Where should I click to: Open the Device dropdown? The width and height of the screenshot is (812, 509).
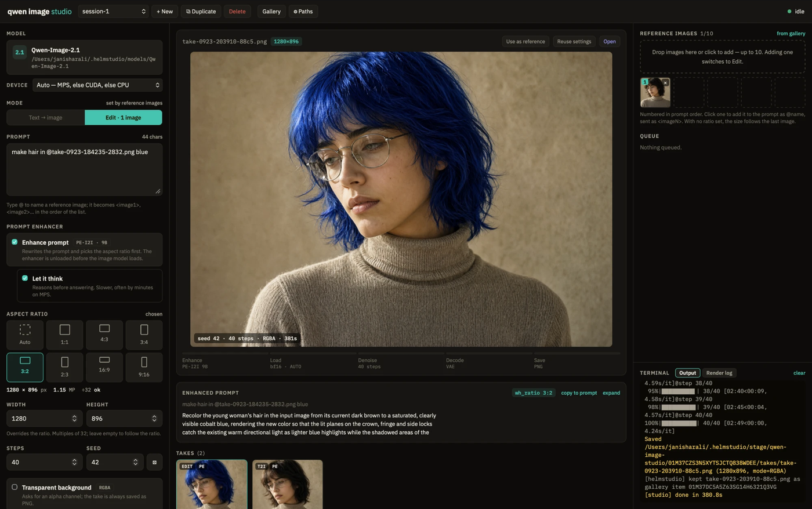[x=97, y=85]
